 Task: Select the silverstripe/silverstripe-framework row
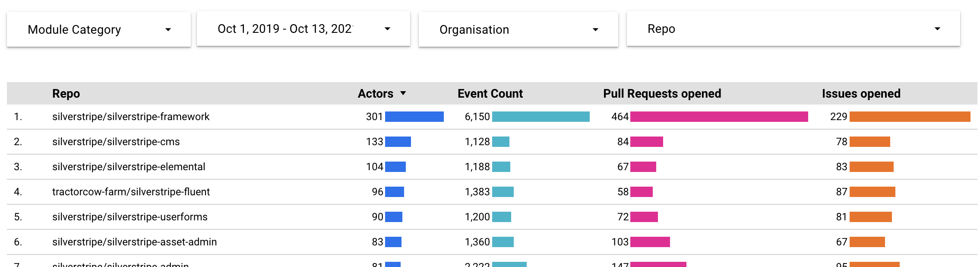(x=131, y=117)
